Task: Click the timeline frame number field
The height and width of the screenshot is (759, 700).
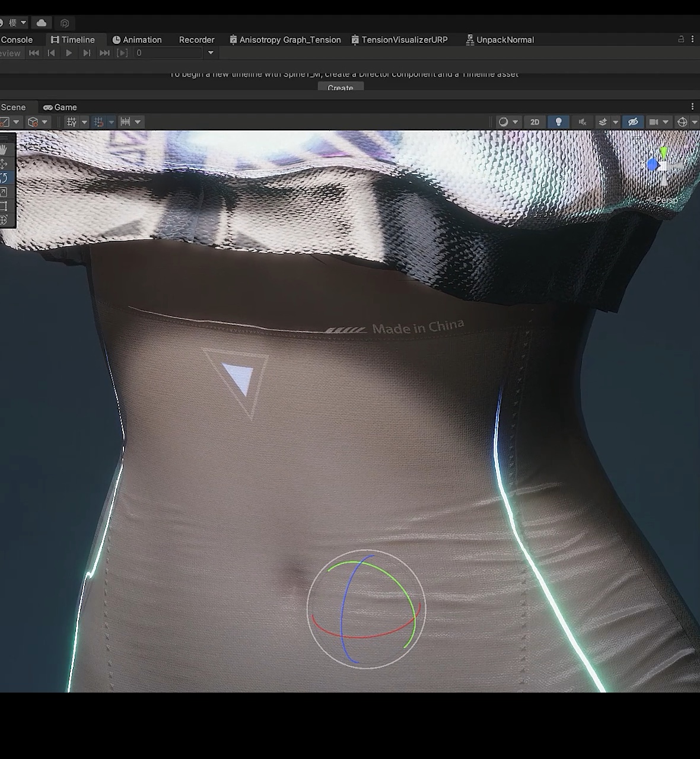Action: 168,53
